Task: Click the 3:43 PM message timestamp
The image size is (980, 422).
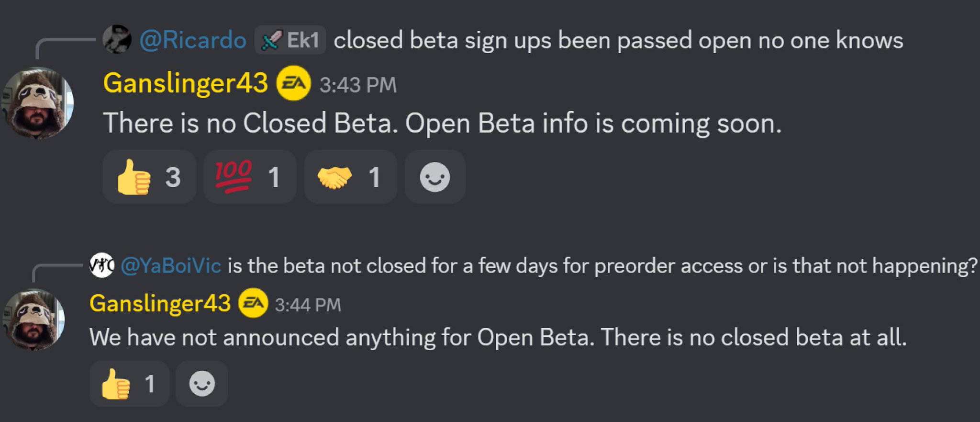Action: point(358,85)
